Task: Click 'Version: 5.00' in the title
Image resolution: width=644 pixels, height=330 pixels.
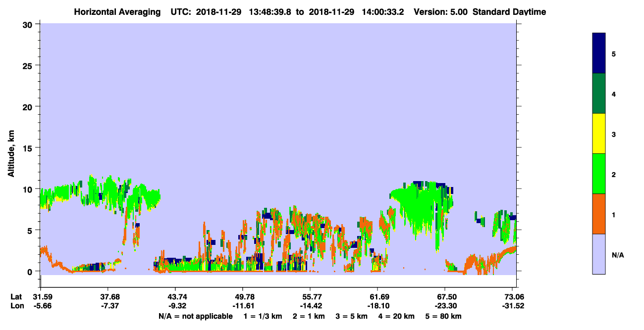Action: click(x=440, y=12)
